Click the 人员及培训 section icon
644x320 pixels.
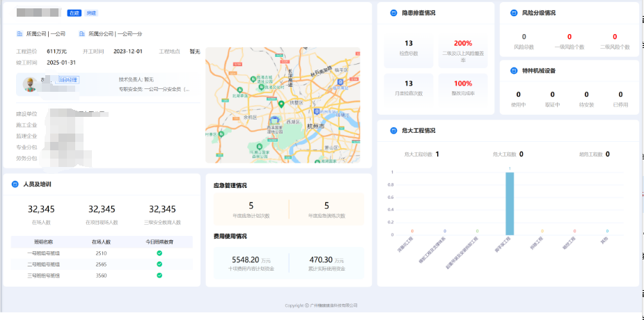[16, 184]
